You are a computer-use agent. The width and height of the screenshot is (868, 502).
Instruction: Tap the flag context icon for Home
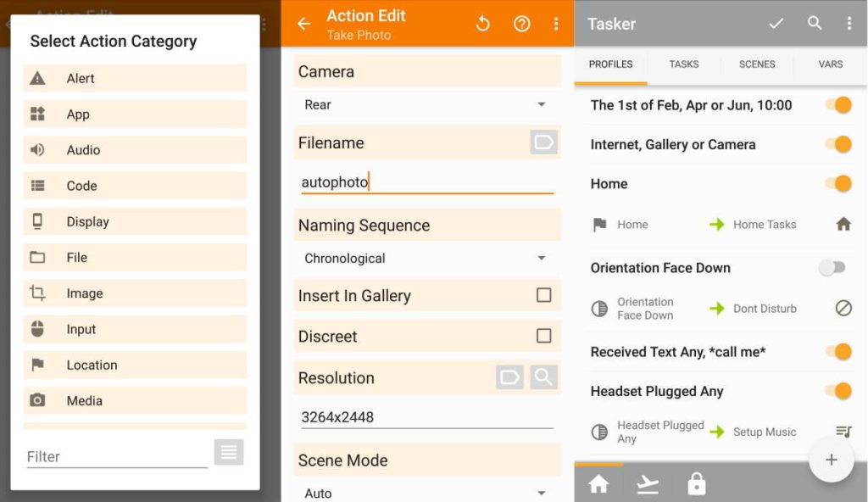point(599,225)
